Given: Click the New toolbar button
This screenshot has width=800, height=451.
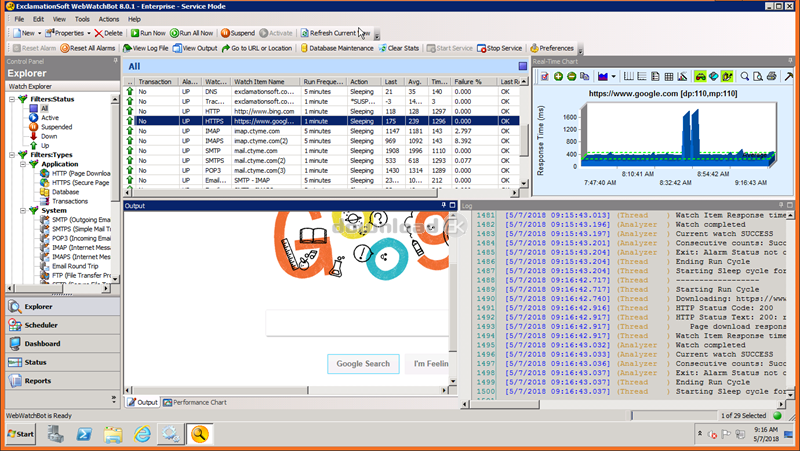Looking at the screenshot, I should click(23, 33).
